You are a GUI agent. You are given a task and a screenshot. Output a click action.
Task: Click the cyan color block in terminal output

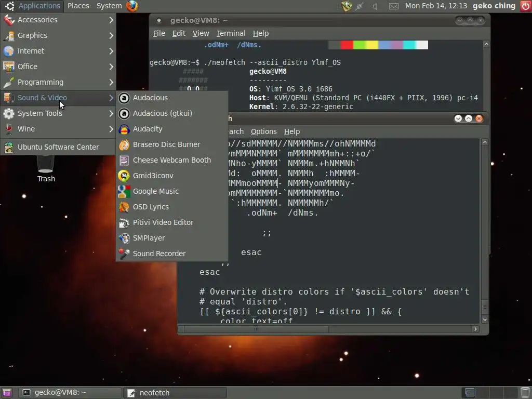(409, 45)
